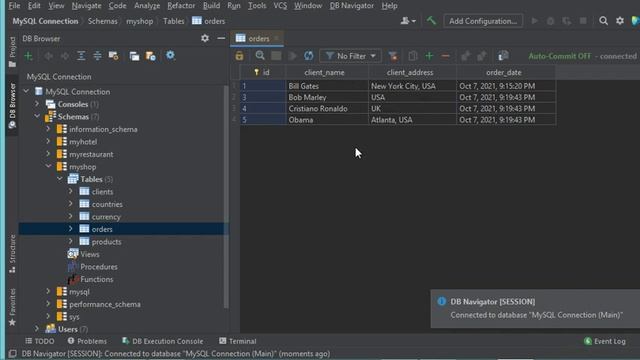This screenshot has height=360, width=640.
Task: Expand the performance_schema node
Action: coord(48,304)
